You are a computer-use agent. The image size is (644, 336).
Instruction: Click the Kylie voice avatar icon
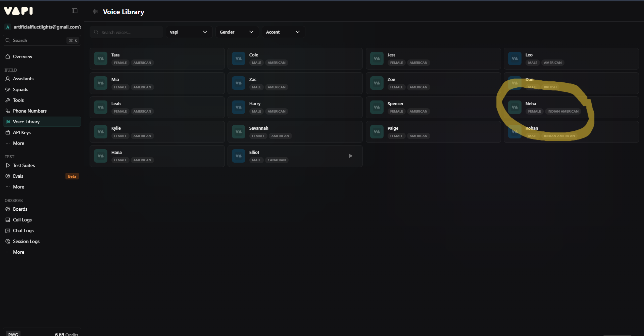pos(101,132)
